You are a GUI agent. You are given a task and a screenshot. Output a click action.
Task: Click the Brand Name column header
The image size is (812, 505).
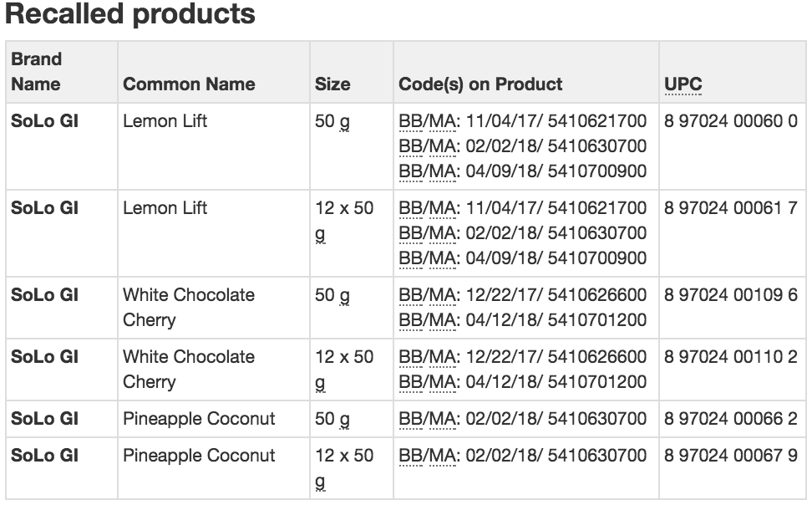pyautogui.click(x=36, y=72)
